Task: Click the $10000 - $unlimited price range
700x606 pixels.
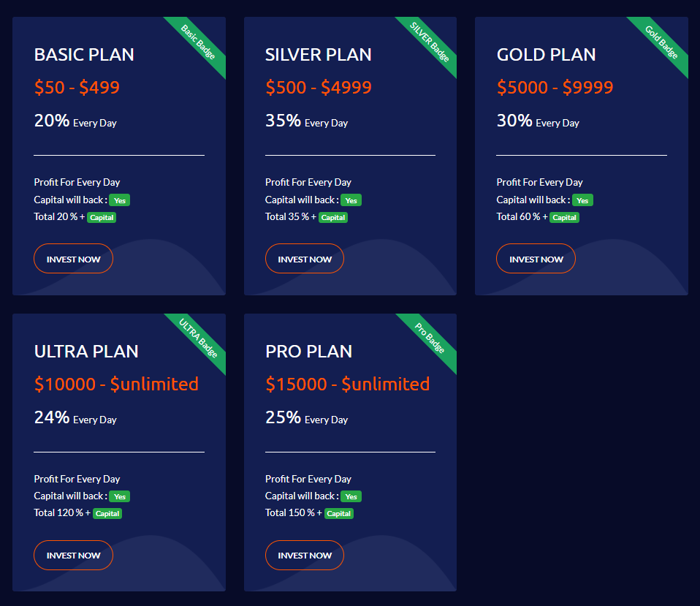Action: 115,383
